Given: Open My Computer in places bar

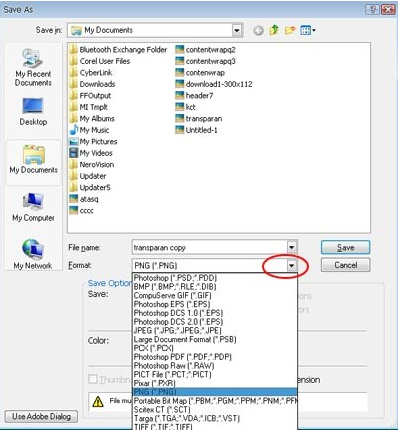Looking at the screenshot, I should tap(33, 207).
